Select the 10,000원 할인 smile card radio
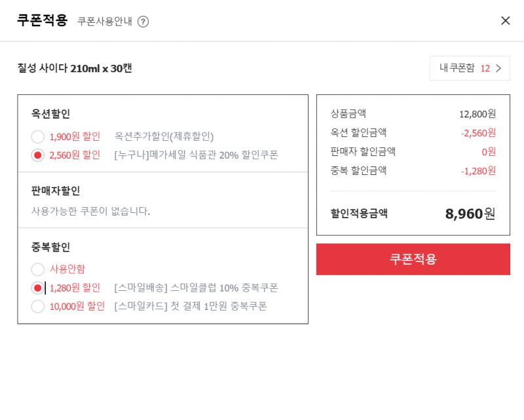The width and height of the screenshot is (524, 420). point(38,306)
